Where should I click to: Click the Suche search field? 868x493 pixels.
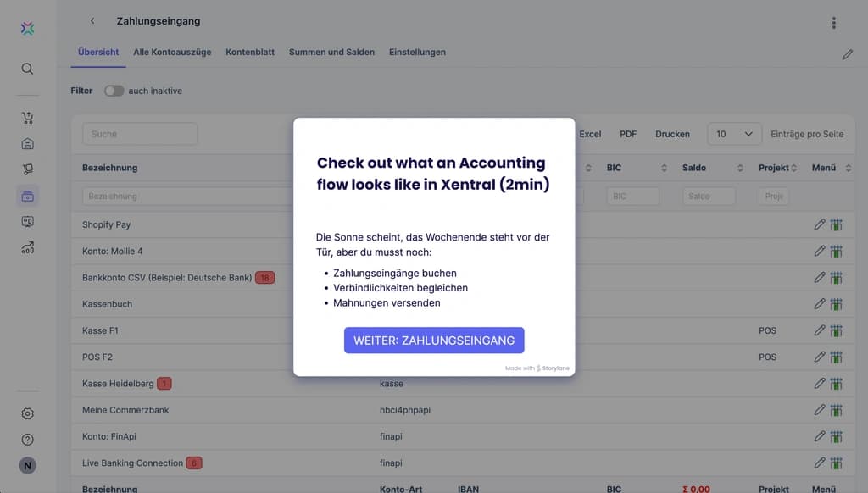point(140,134)
